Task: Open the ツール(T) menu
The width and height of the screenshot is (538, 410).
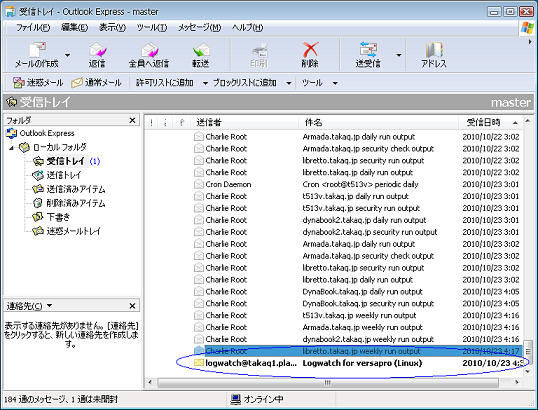Action: 152,27
